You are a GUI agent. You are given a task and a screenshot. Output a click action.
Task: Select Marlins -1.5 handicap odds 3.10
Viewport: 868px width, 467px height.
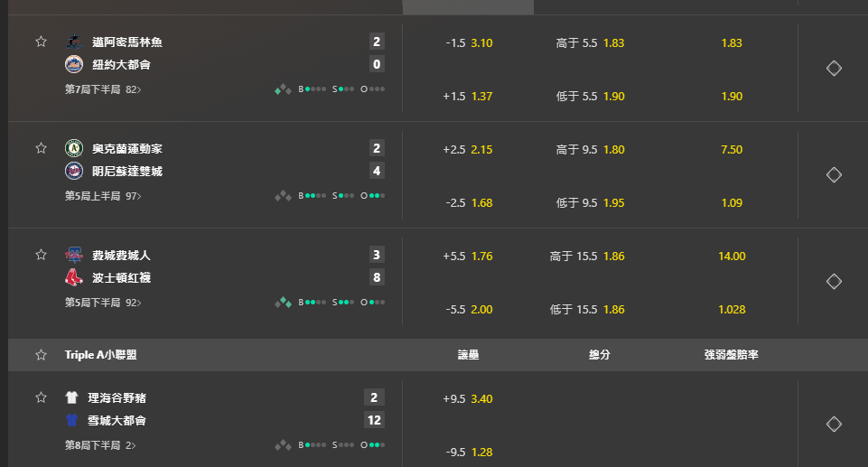click(x=469, y=43)
